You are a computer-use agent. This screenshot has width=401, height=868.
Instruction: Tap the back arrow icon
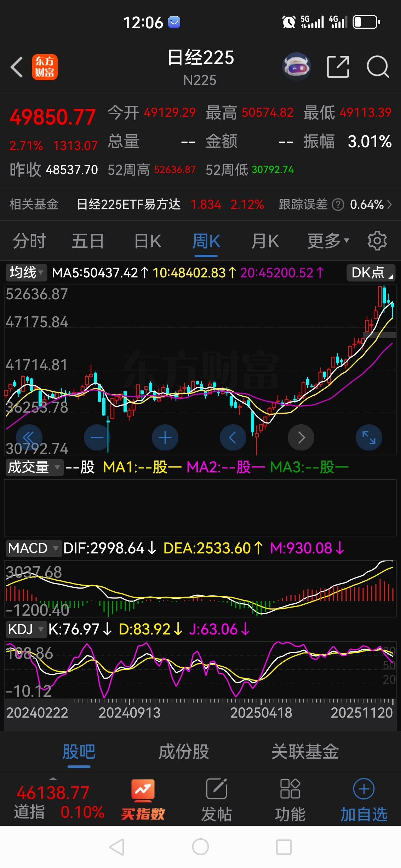[x=17, y=67]
